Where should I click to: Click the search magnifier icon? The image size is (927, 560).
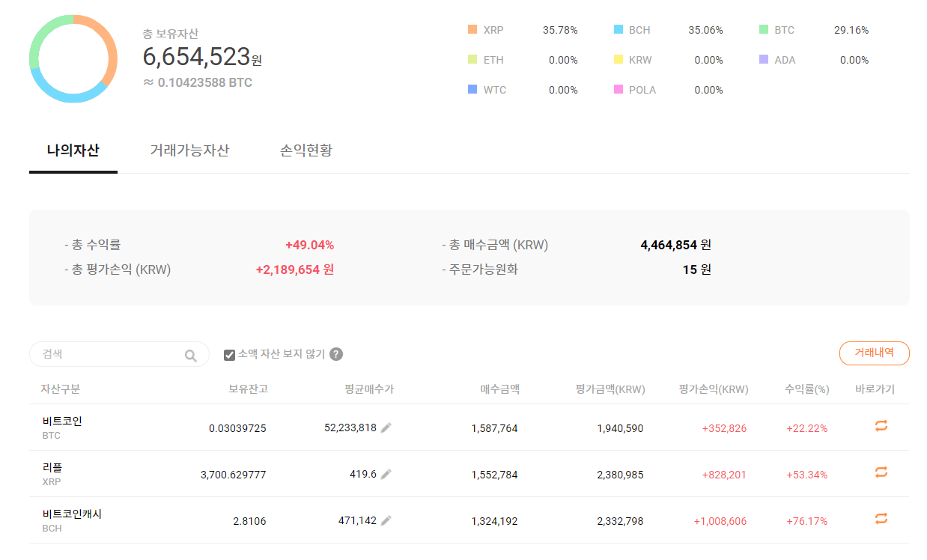[x=191, y=356]
